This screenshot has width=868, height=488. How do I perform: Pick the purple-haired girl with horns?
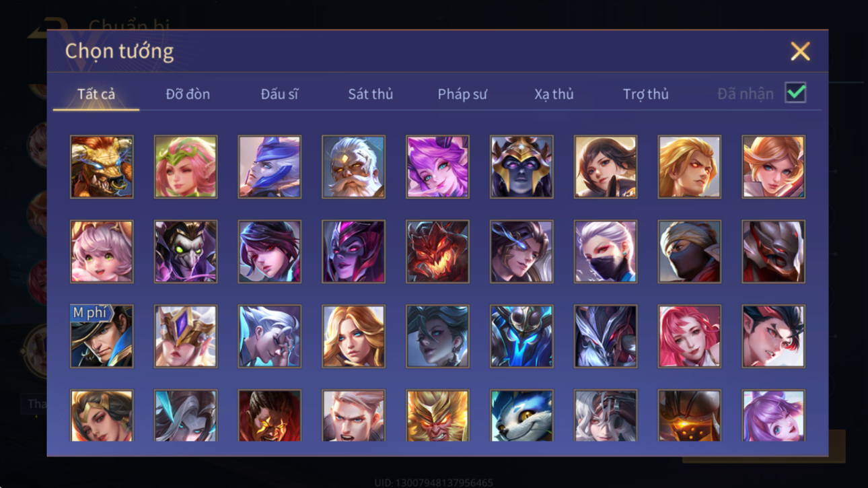pos(437,167)
